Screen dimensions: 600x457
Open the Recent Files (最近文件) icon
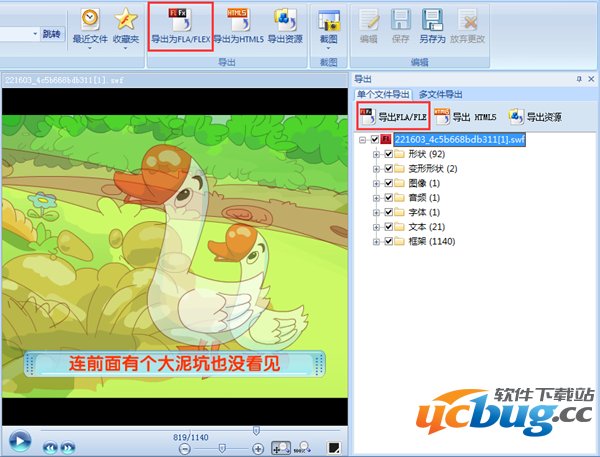[90, 19]
